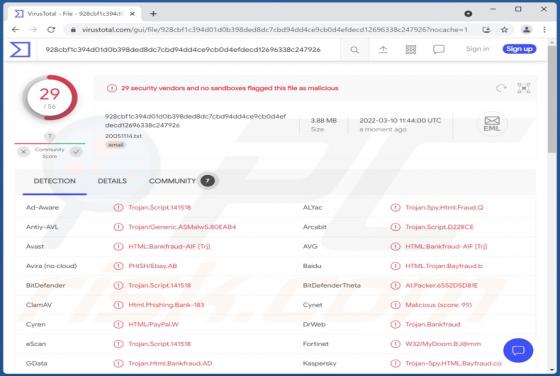The width and height of the screenshot is (560, 376).
Task: Open the apps grid icon
Action: (x=411, y=50)
